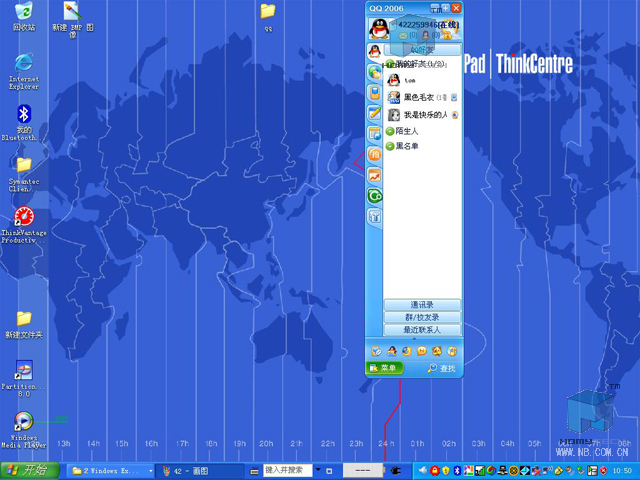The image size is (640, 480).
Task: Open the QQ mail envelope icon
Action: coord(403,36)
